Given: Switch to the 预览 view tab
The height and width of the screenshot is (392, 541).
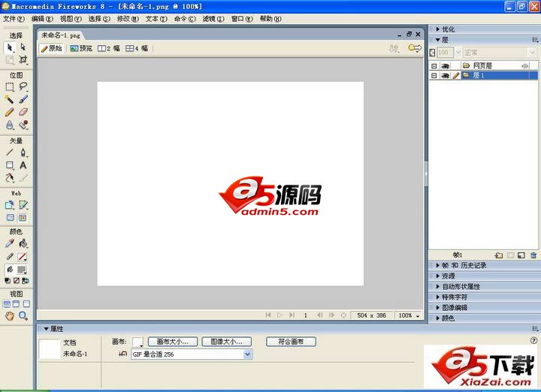Looking at the screenshot, I should tap(81, 49).
